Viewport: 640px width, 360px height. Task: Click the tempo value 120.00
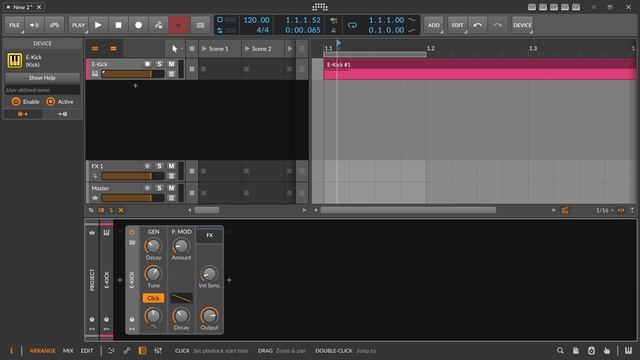(x=256, y=20)
